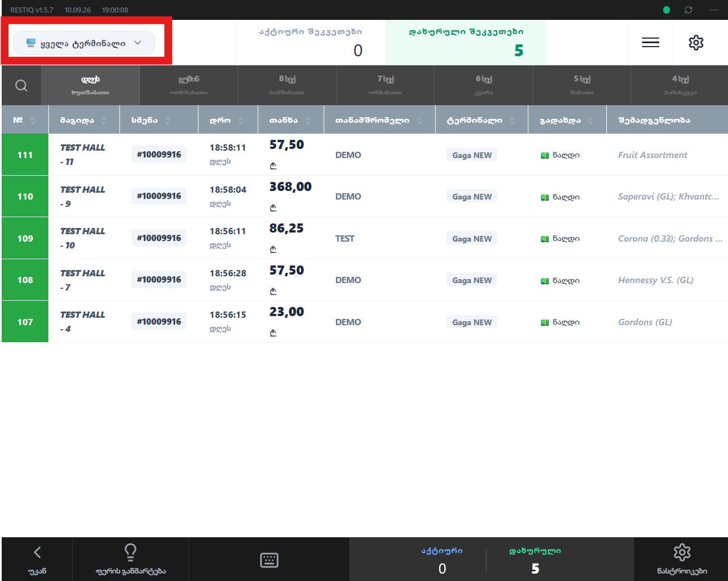The height and width of the screenshot is (581, 728).
Task: Open the hamburger menu icon
Action: pyautogui.click(x=650, y=43)
